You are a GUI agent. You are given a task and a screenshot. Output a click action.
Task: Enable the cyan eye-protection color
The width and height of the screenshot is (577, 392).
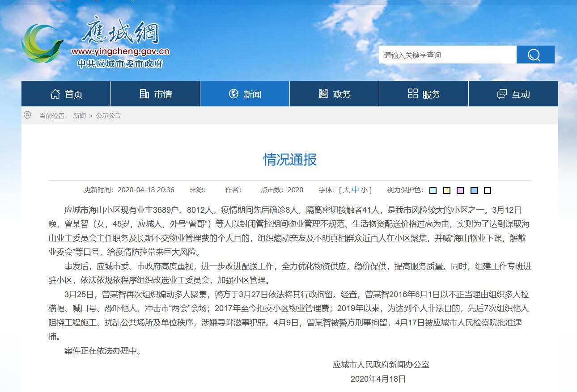click(433, 190)
